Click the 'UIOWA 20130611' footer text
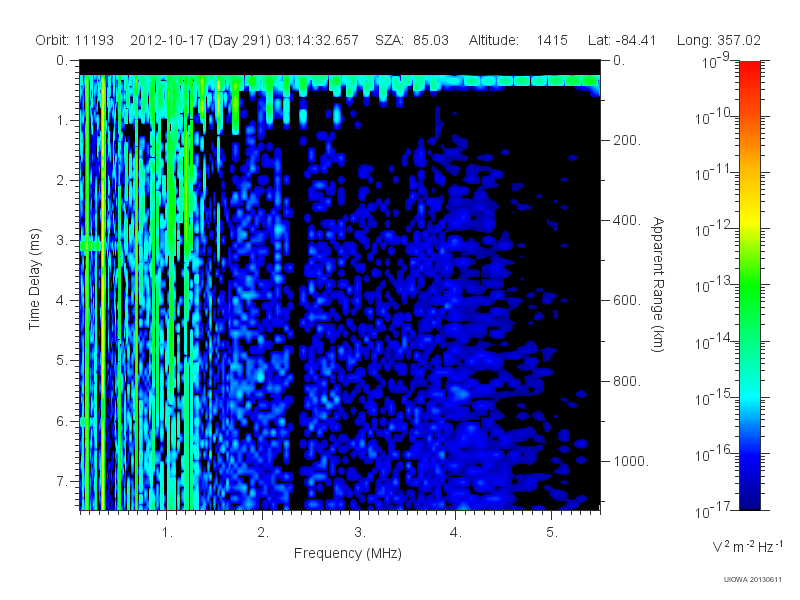Screen dimensions: 800x600 pos(753,579)
